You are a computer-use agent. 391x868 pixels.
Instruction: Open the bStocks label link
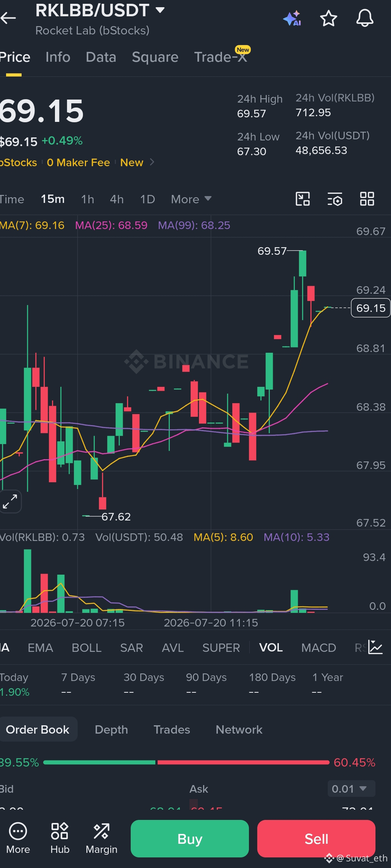(x=19, y=162)
